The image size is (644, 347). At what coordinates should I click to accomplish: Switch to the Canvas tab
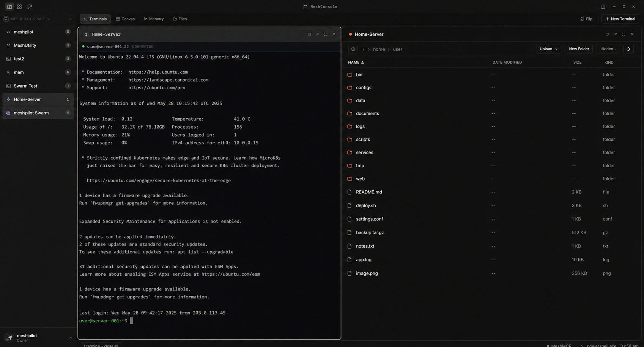125,19
